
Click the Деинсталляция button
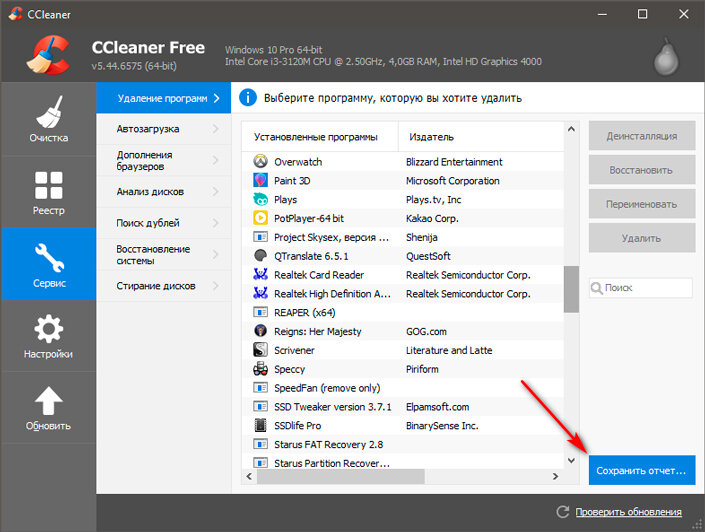(x=642, y=136)
